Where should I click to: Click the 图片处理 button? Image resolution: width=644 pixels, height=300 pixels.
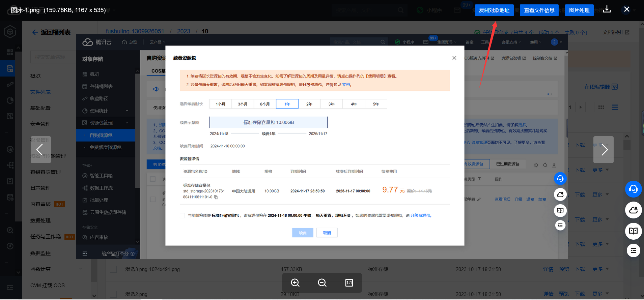pyautogui.click(x=579, y=10)
